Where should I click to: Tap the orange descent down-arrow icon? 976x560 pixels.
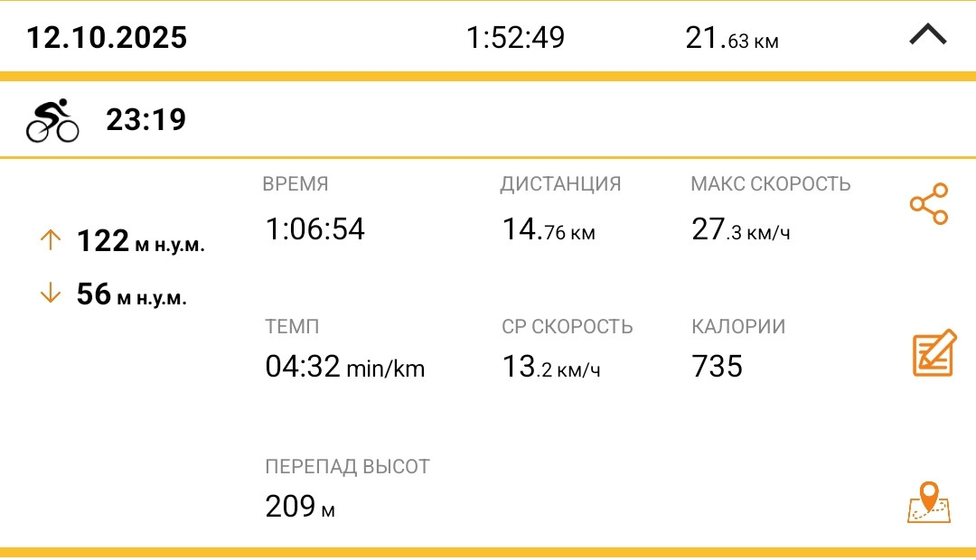tap(51, 293)
